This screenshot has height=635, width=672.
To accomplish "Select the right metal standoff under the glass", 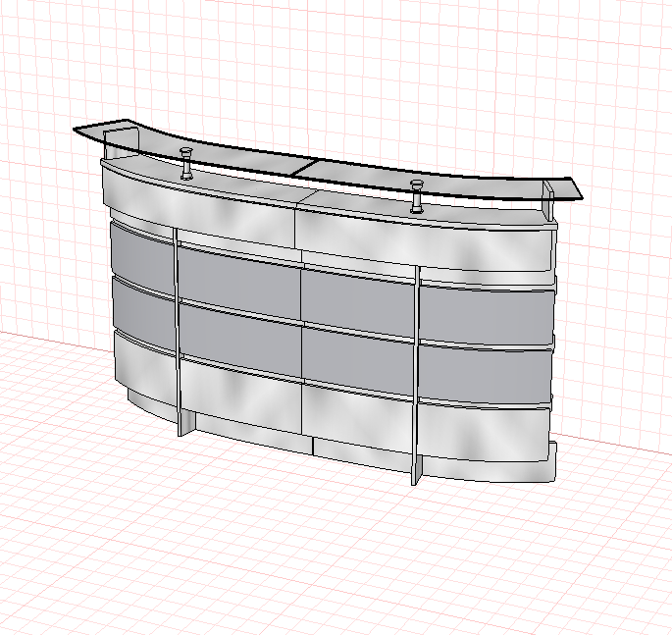I will click(x=415, y=196).
